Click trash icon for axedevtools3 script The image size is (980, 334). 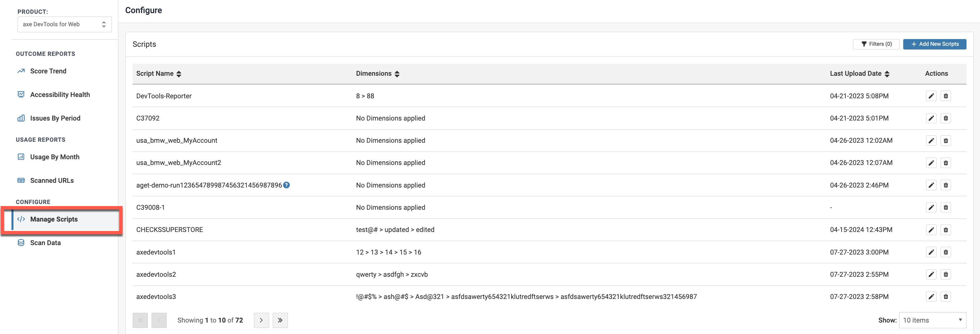pyautogui.click(x=945, y=297)
